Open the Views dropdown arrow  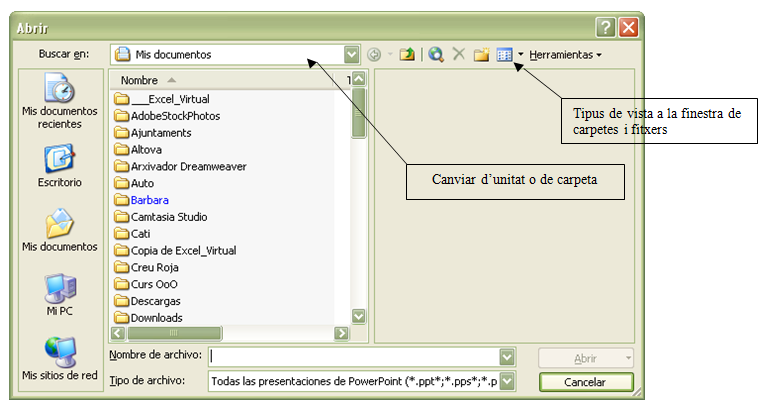pos(520,54)
